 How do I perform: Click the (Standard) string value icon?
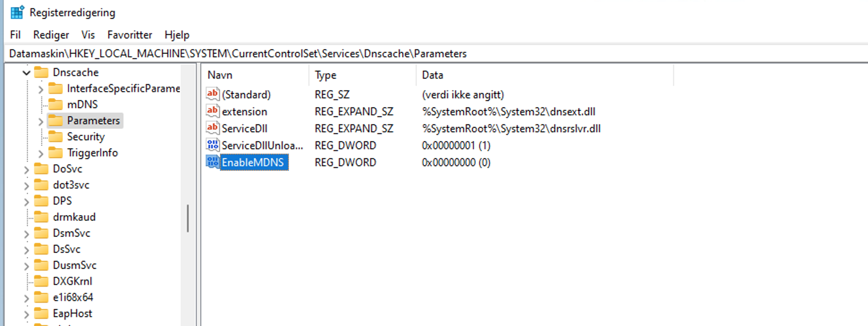(x=213, y=94)
